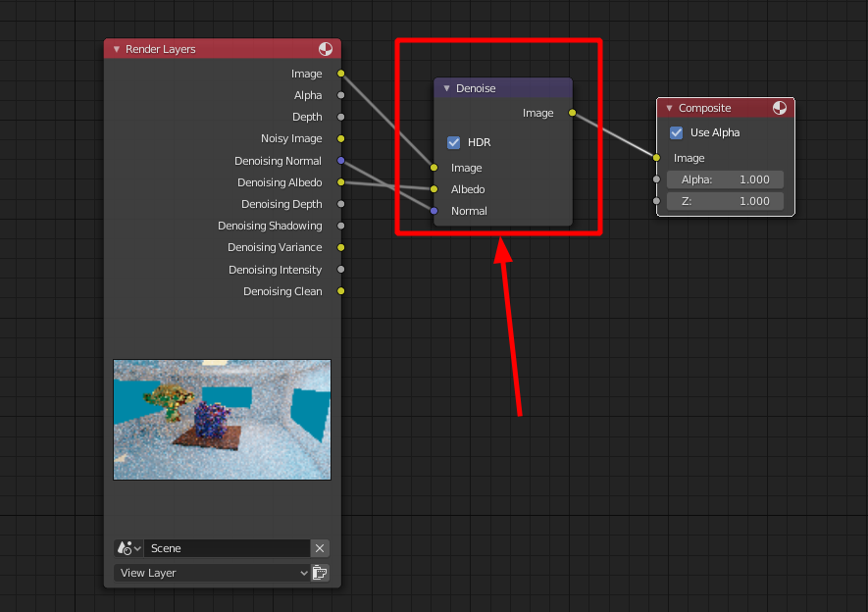The height and width of the screenshot is (612, 868).
Task: Open the View Layer dropdown
Action: pos(212,573)
